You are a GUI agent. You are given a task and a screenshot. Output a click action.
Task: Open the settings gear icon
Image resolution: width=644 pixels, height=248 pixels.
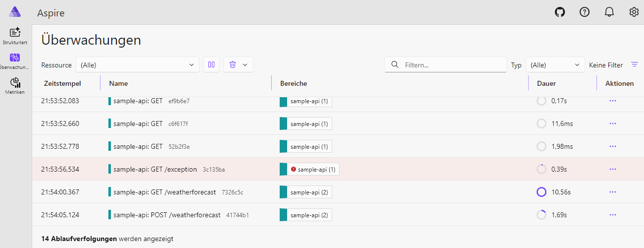click(634, 12)
